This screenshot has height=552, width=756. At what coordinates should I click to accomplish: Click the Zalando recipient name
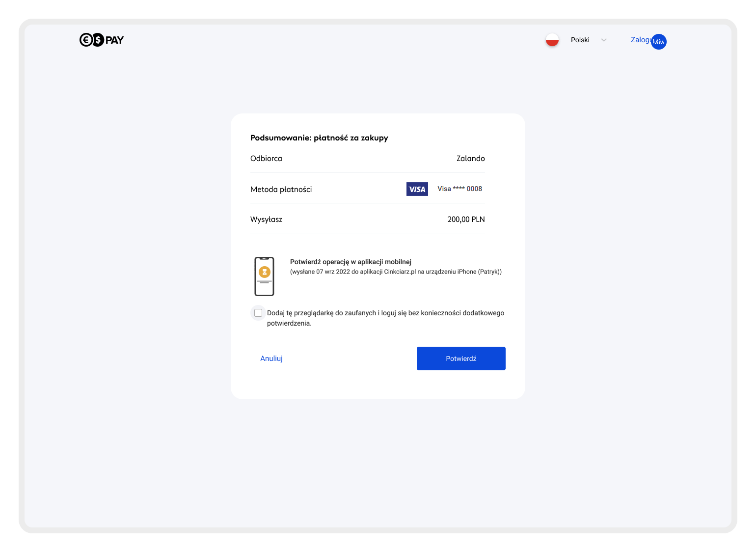[470, 158]
